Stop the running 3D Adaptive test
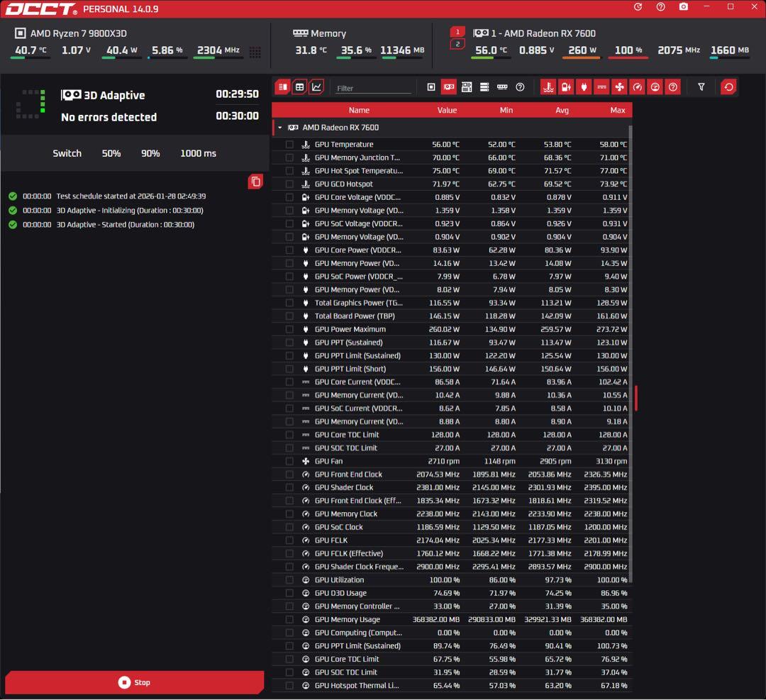 pos(134,682)
